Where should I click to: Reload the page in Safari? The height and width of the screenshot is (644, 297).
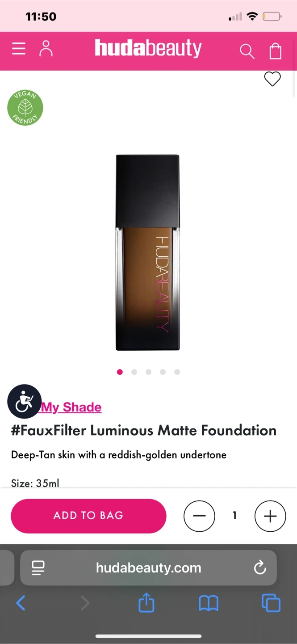pos(260,568)
